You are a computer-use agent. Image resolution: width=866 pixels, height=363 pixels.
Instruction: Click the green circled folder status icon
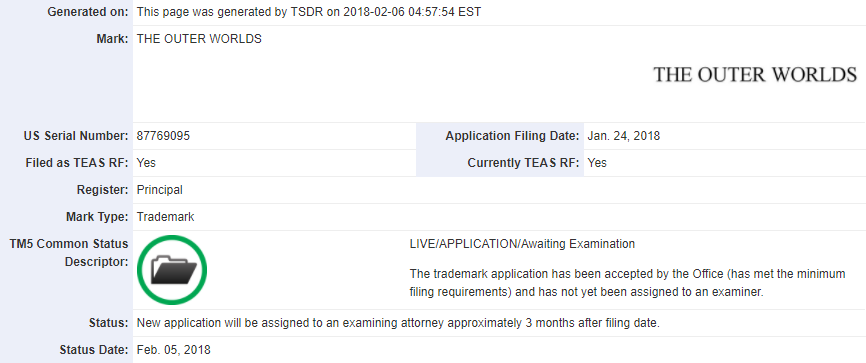(172, 270)
